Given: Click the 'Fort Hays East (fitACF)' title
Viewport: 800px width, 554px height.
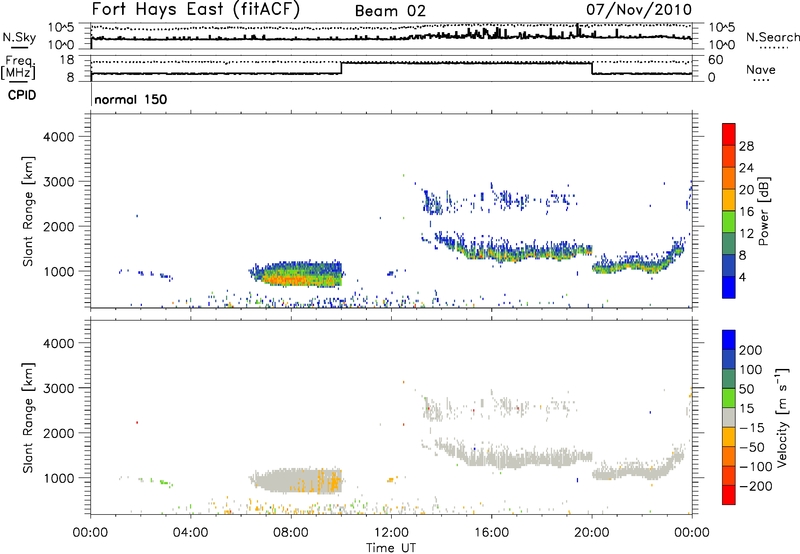Looking at the screenshot, I should point(195,10).
